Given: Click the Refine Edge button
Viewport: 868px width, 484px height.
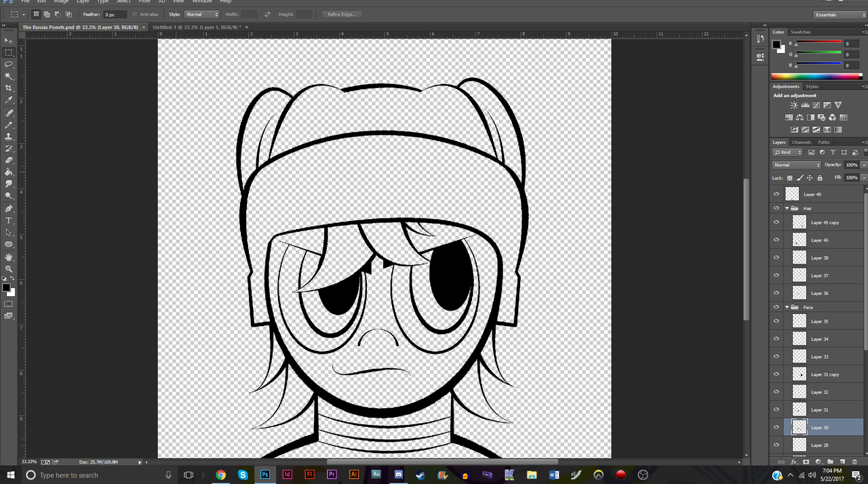Looking at the screenshot, I should pos(342,14).
